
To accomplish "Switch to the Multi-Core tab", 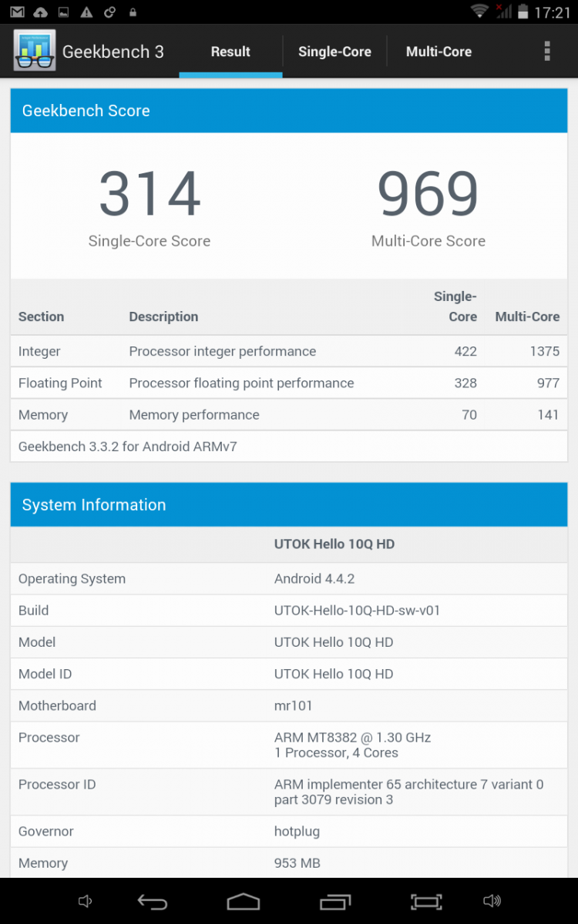I will pyautogui.click(x=439, y=52).
